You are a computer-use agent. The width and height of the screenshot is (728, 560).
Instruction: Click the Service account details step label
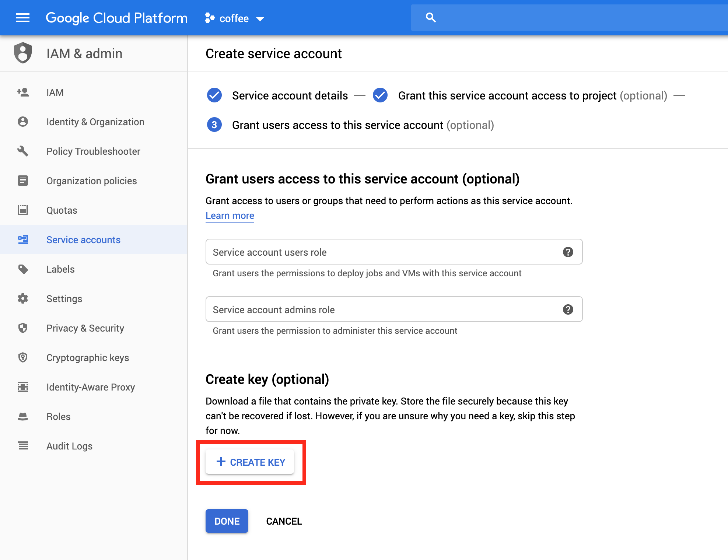290,95
